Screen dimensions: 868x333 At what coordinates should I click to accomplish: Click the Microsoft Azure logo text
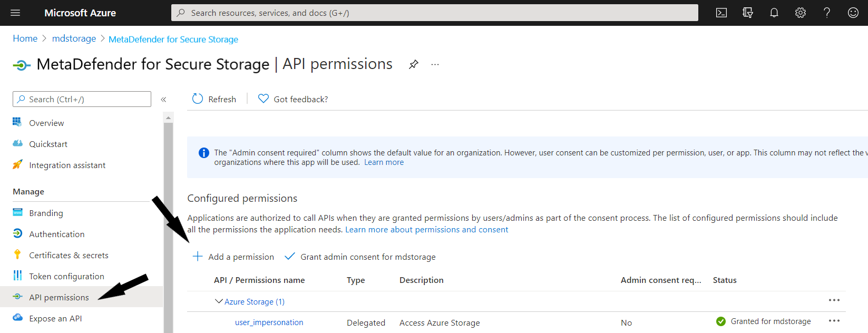point(80,13)
